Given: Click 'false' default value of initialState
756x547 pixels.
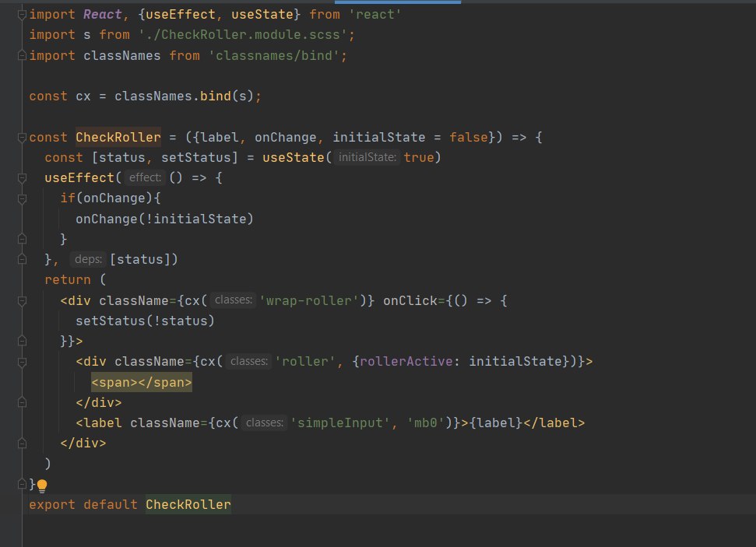Looking at the screenshot, I should (x=468, y=138).
